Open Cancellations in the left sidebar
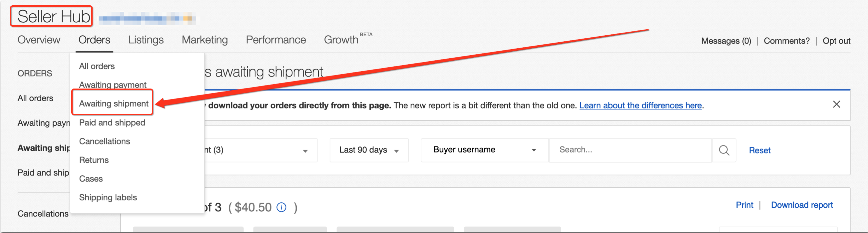Screen dimensions: 868x233 [x=43, y=214]
